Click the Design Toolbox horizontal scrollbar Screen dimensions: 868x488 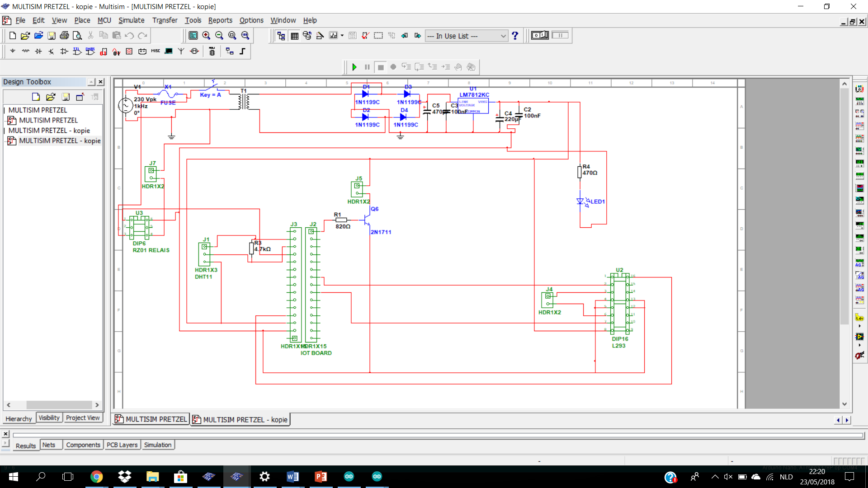[x=52, y=405]
